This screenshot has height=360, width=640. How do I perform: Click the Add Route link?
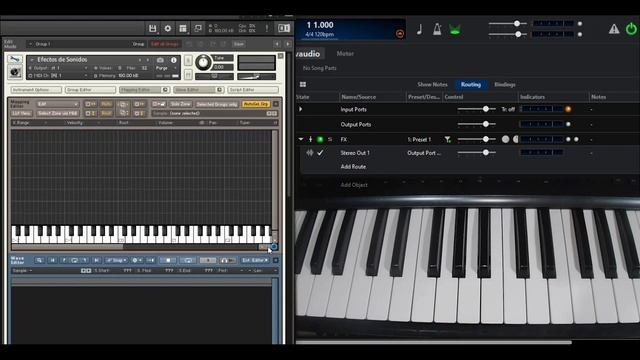tap(353, 167)
